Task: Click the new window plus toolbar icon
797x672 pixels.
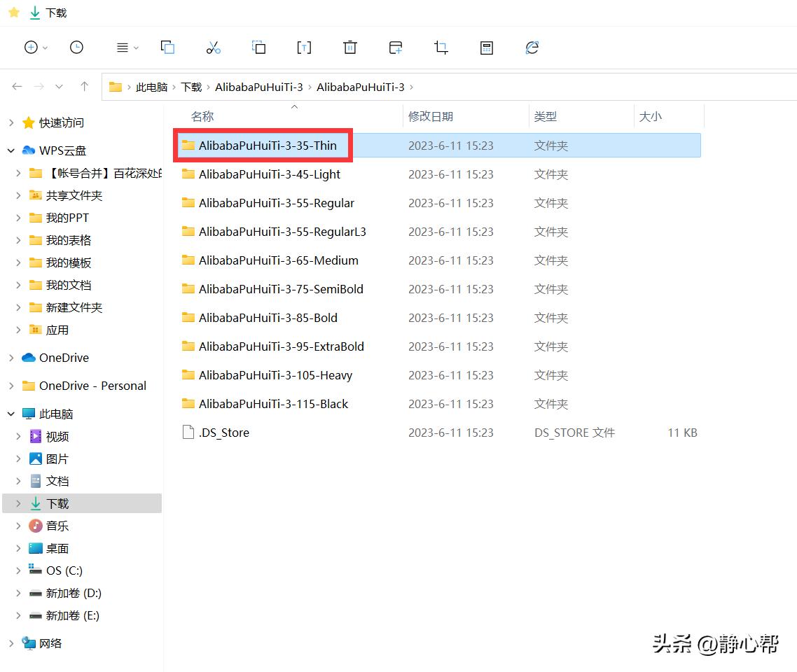Action: click(x=396, y=48)
